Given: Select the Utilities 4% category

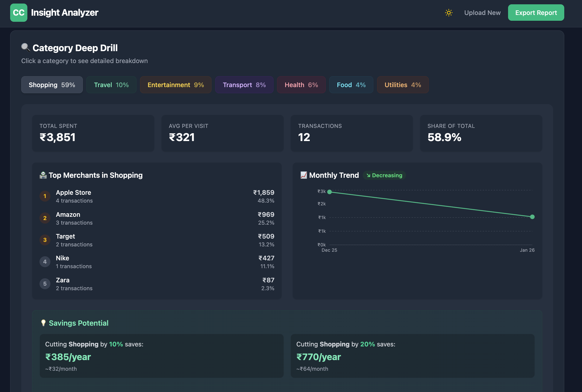Looking at the screenshot, I should pyautogui.click(x=402, y=85).
